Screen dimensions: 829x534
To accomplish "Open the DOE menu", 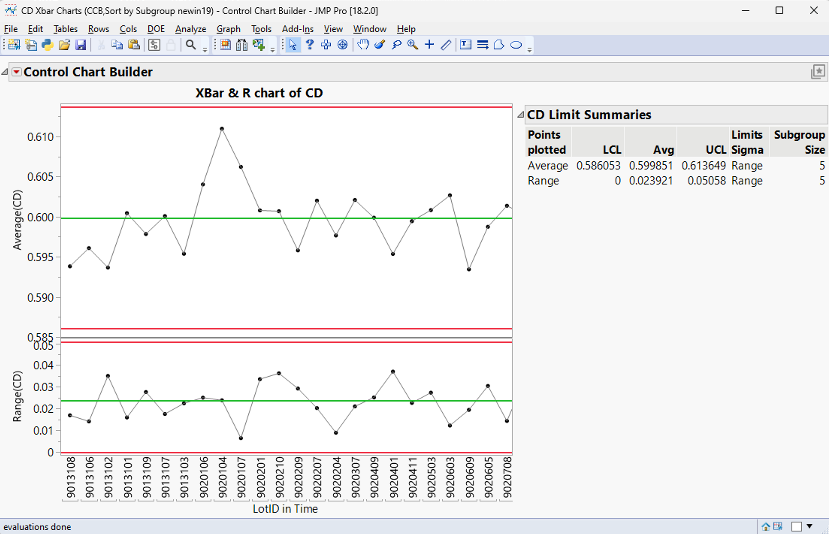I will [156, 29].
